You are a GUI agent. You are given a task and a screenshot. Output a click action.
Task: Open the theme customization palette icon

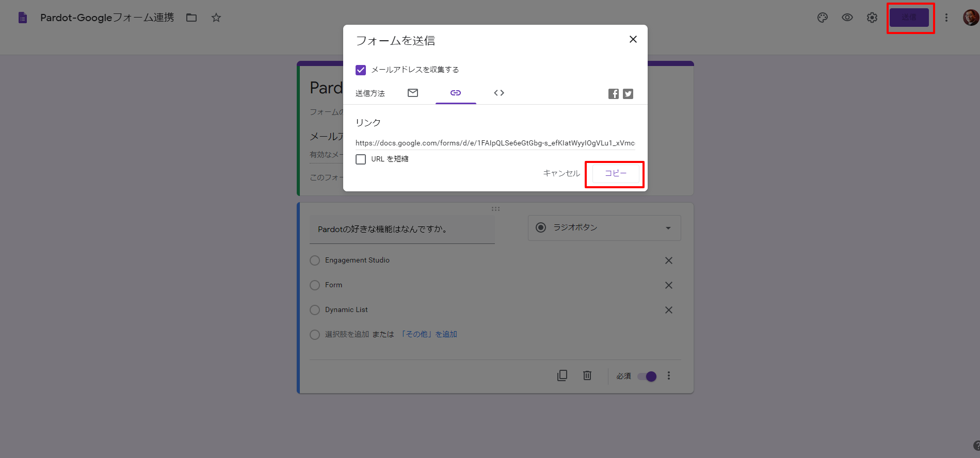pyautogui.click(x=823, y=18)
